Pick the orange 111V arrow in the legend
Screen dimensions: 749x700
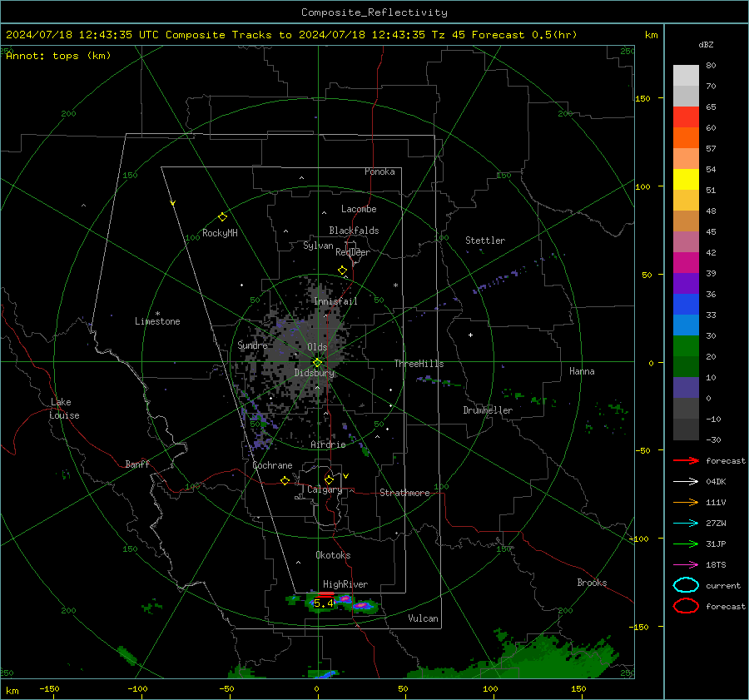point(686,502)
